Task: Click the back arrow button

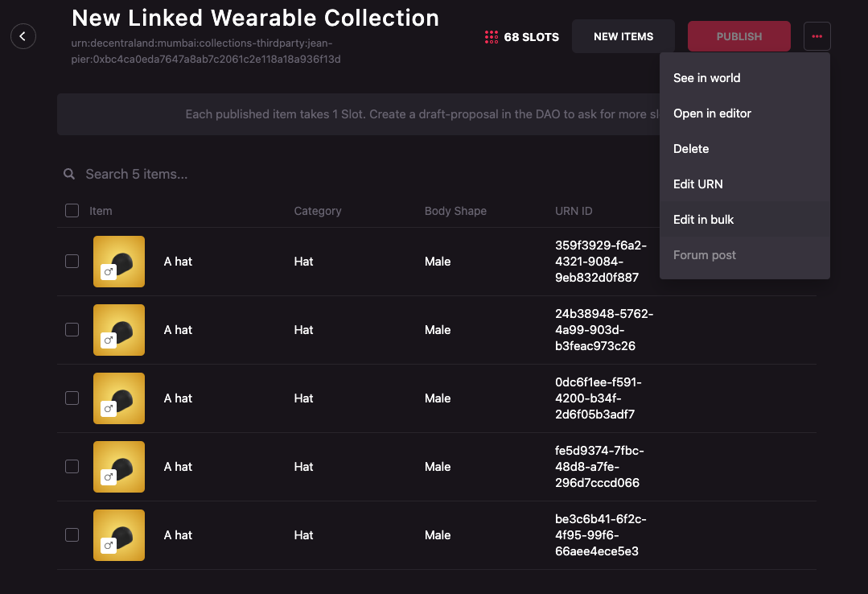Action: click(23, 36)
